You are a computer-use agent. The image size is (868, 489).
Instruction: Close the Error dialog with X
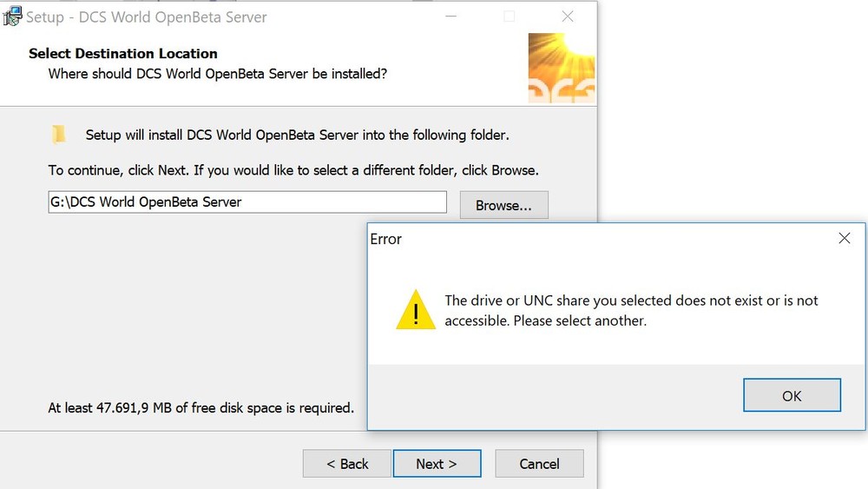(x=844, y=238)
